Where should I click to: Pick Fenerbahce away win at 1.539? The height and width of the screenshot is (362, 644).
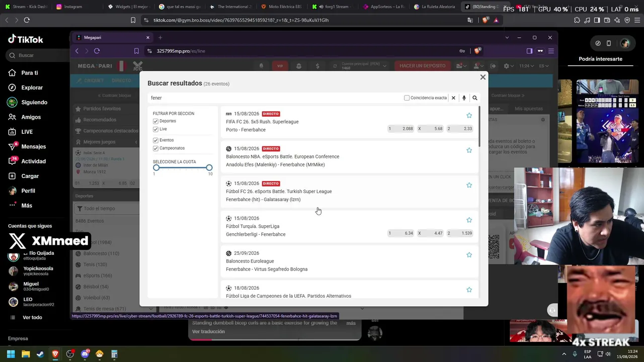tap(460, 233)
